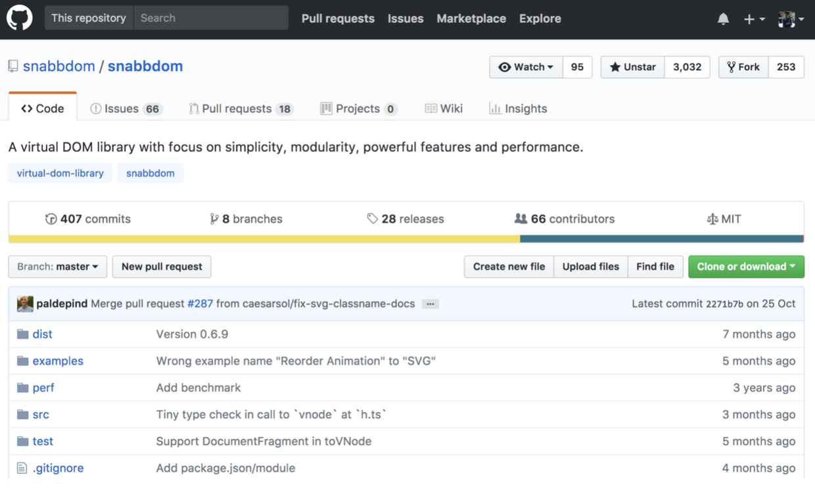Open the 28 releases link
This screenshot has width=815, height=504.
point(406,219)
